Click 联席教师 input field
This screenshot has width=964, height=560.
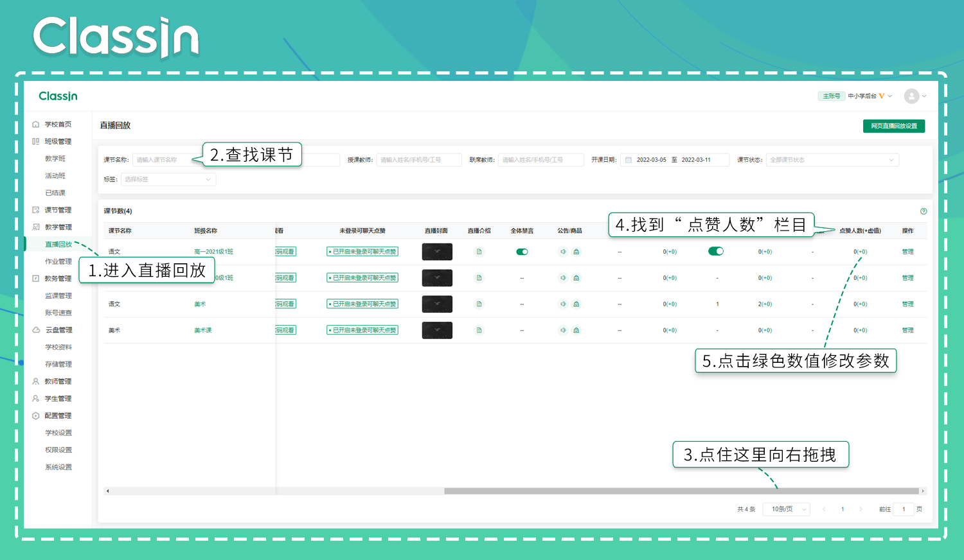point(541,160)
